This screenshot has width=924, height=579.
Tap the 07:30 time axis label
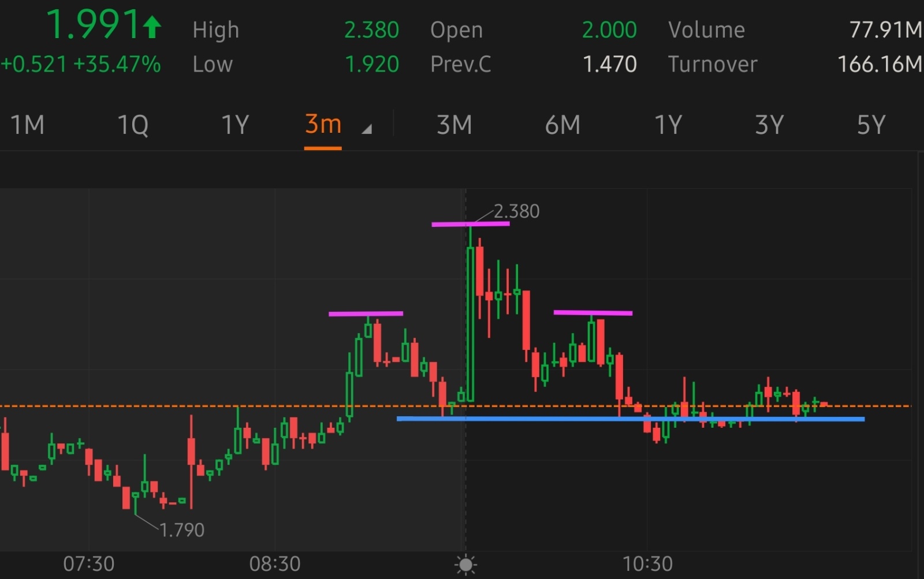point(89,564)
